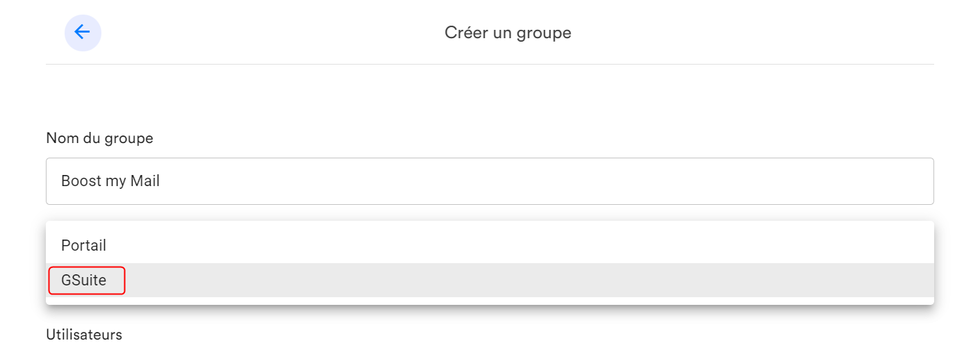
Task: Click the circular back button background
Action: (93, 42)
